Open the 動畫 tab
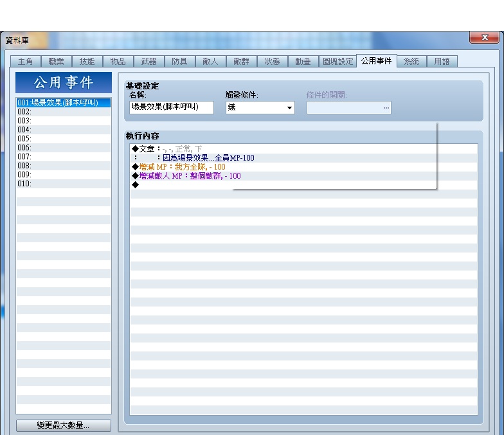The image size is (504, 435). 303,61
